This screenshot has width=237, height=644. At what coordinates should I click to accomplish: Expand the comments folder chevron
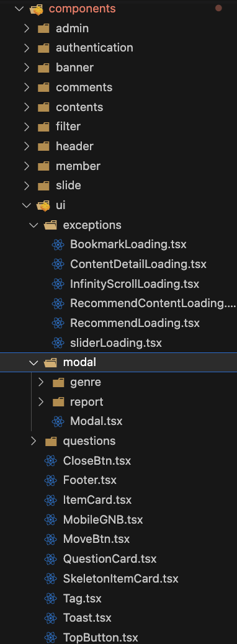(27, 87)
